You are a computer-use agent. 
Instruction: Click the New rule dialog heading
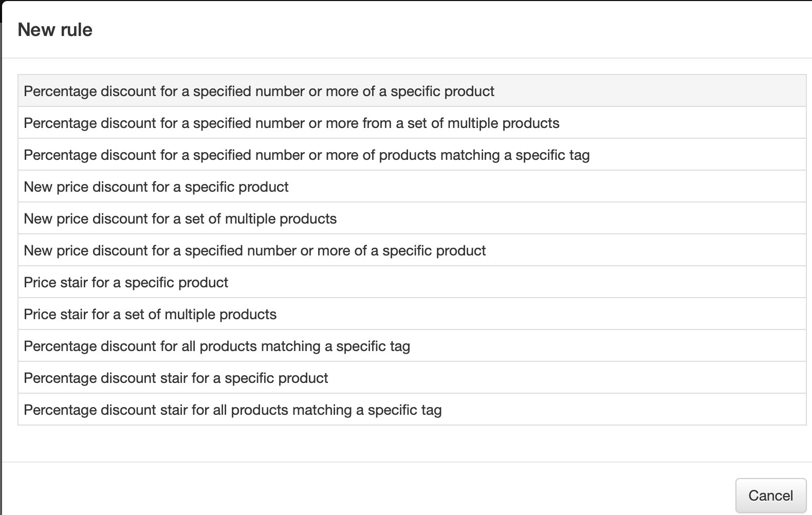pos(55,30)
